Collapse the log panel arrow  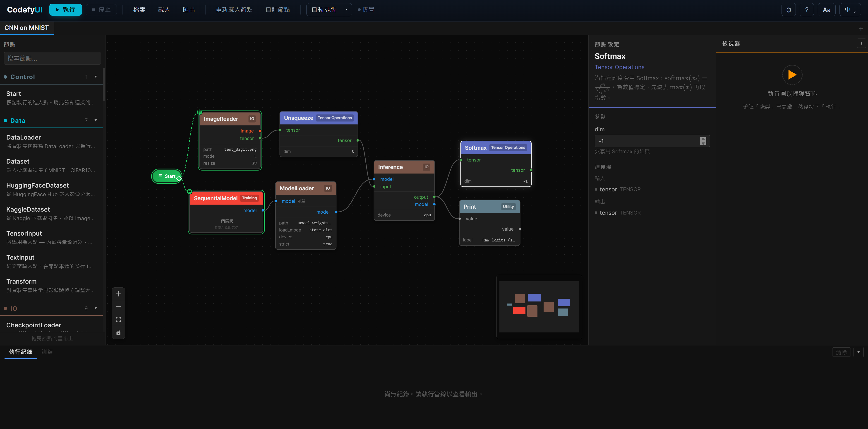(858, 352)
